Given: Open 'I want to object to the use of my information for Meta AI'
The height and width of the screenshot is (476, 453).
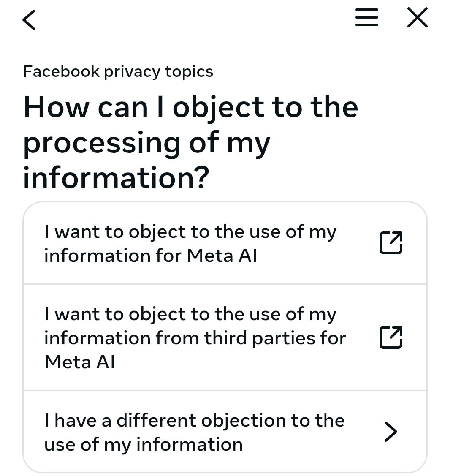Looking at the screenshot, I should [190, 243].
